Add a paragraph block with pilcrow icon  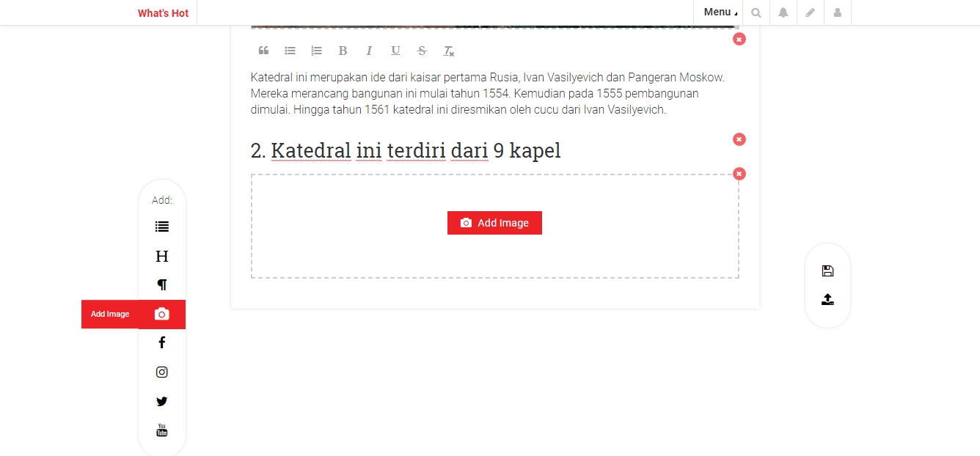pos(162,284)
